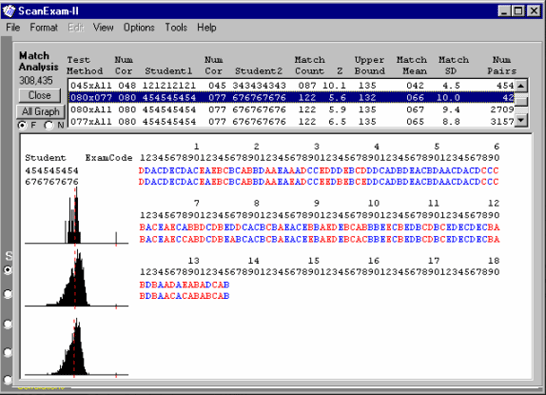The image size is (546, 395).
Task: Click the Student2 column header
Action: [258, 71]
